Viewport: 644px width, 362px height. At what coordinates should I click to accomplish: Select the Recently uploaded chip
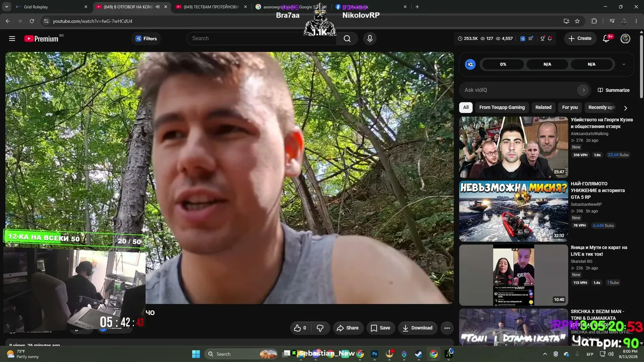601,107
